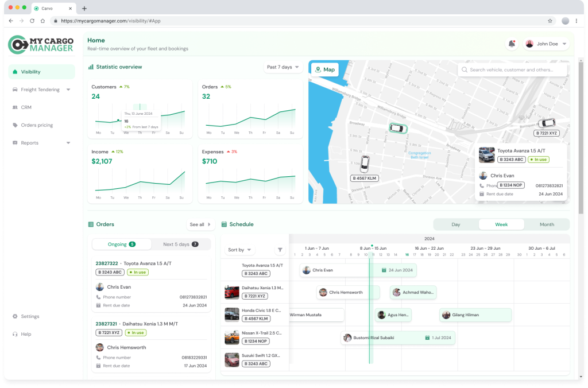588x388 pixels.
Task: Select the Week schedule view
Action: click(501, 224)
